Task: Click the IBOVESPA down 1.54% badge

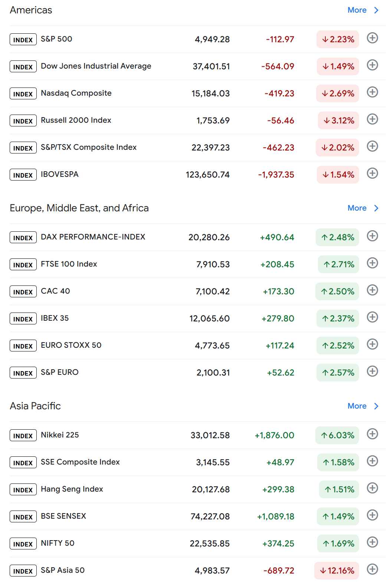Action: 338,175
